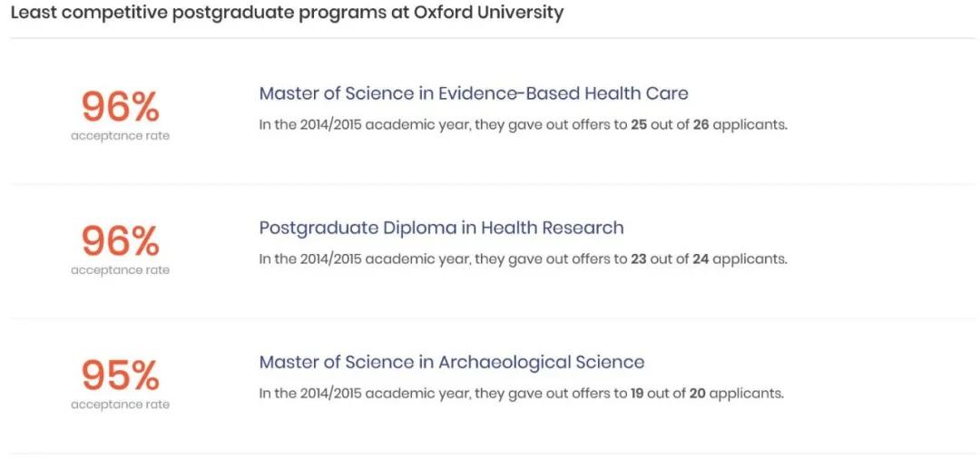This screenshot has width=980, height=459.
Task: Click the 19 out of 20 applicants sentence
Action: pos(521,394)
